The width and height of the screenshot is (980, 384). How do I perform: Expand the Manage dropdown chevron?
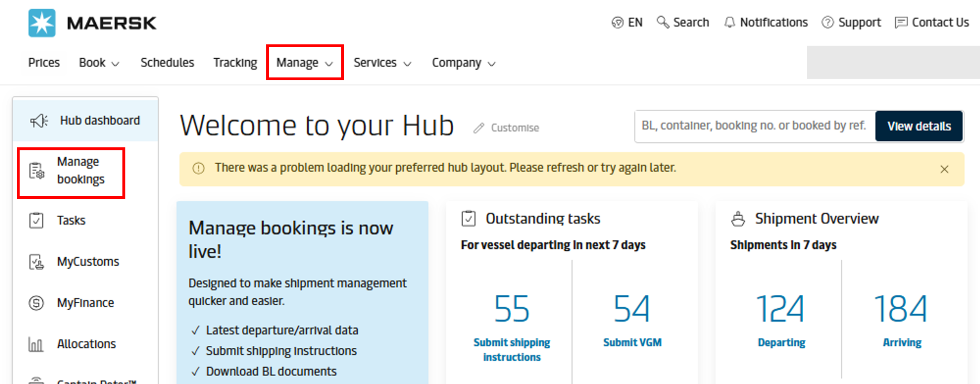[x=329, y=64]
